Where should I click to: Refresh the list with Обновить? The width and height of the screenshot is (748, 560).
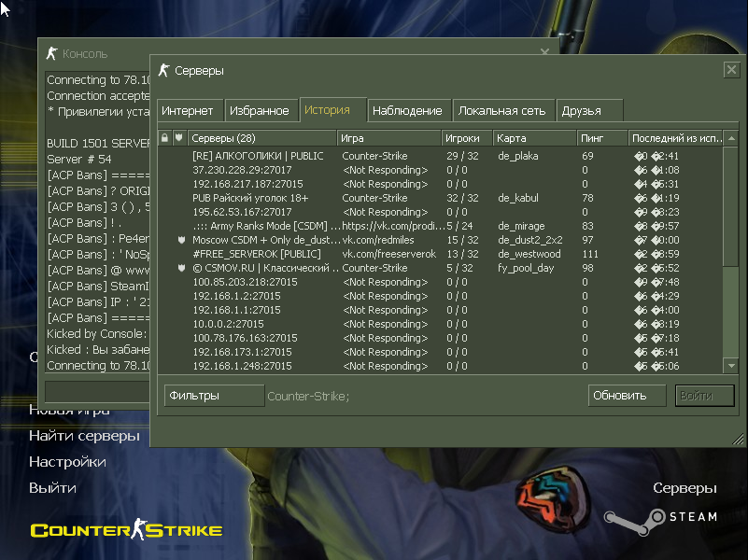tap(627, 396)
